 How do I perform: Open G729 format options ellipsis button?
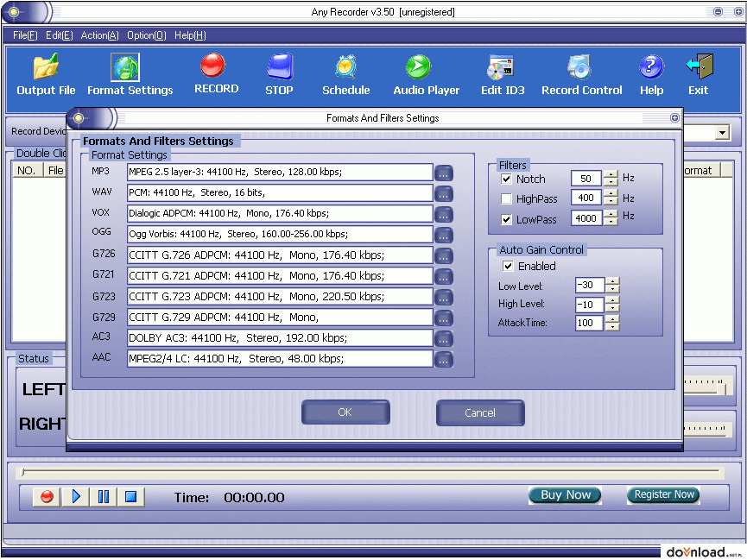coord(444,318)
